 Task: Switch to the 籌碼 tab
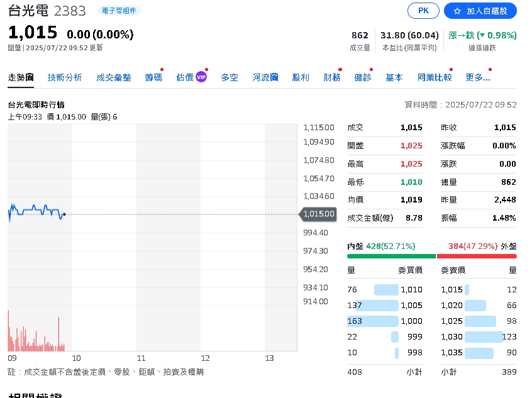tap(153, 77)
